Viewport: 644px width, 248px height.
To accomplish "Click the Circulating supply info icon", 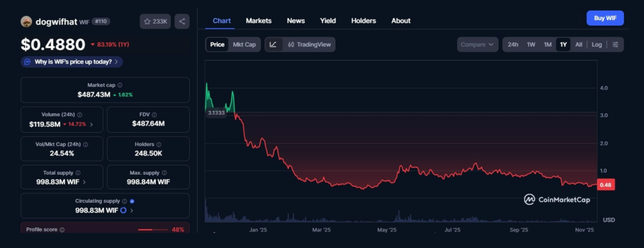I will tap(125, 201).
